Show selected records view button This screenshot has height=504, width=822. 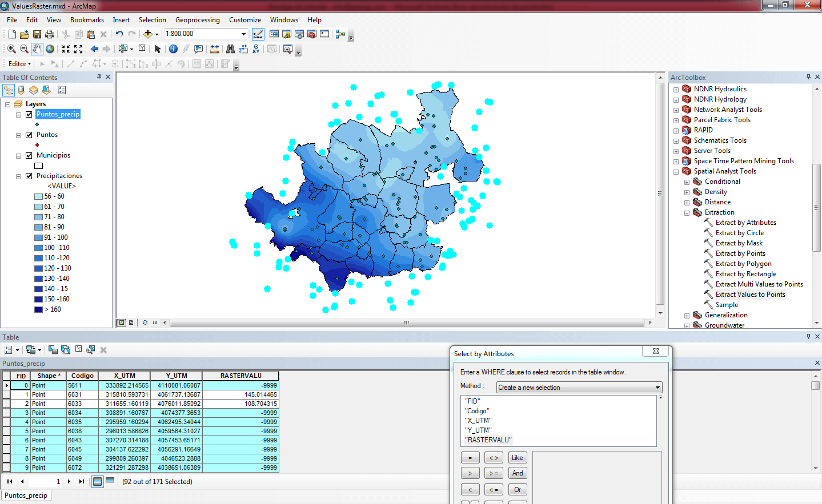pos(110,481)
